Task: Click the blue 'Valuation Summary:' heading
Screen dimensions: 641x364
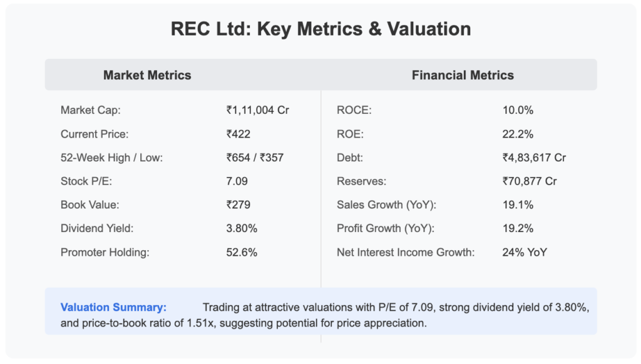Action: [x=114, y=307]
